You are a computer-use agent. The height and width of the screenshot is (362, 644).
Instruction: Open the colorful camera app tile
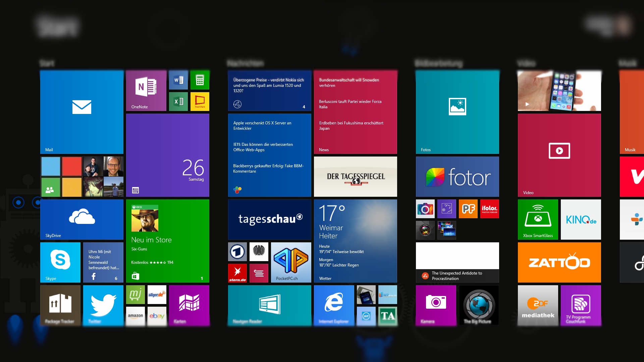(x=425, y=209)
